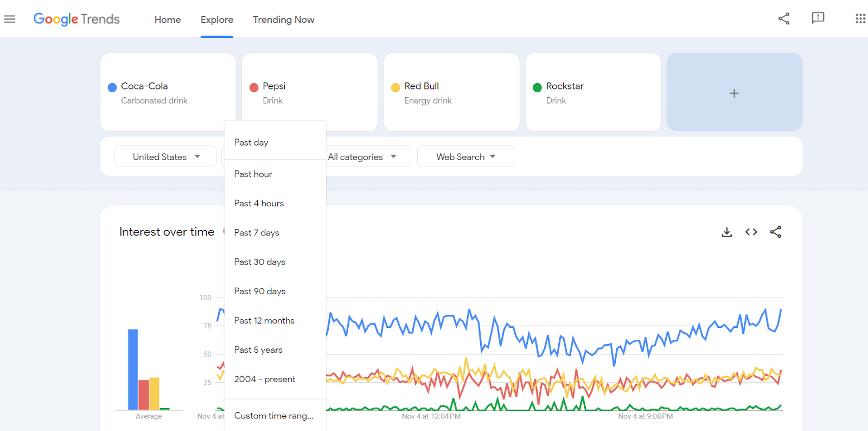The width and height of the screenshot is (868, 431).
Task: Share this exploration via top share icon
Action: pyautogui.click(x=784, y=19)
